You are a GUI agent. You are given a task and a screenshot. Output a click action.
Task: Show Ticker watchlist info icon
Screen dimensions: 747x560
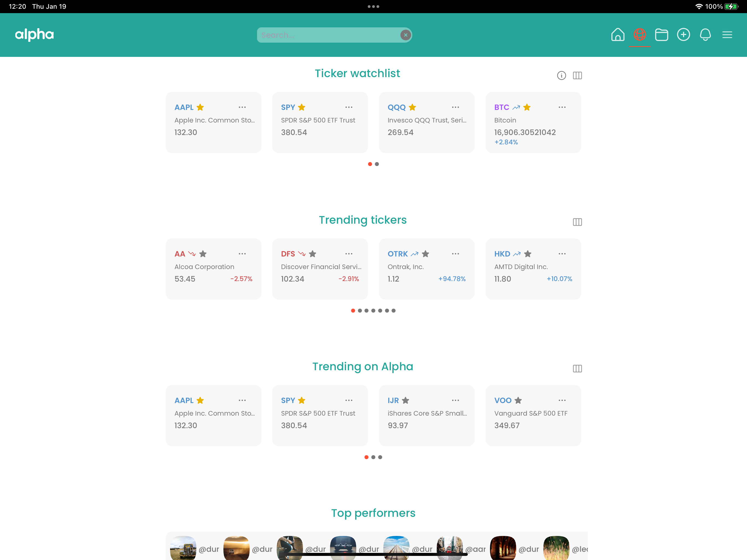tap(561, 75)
